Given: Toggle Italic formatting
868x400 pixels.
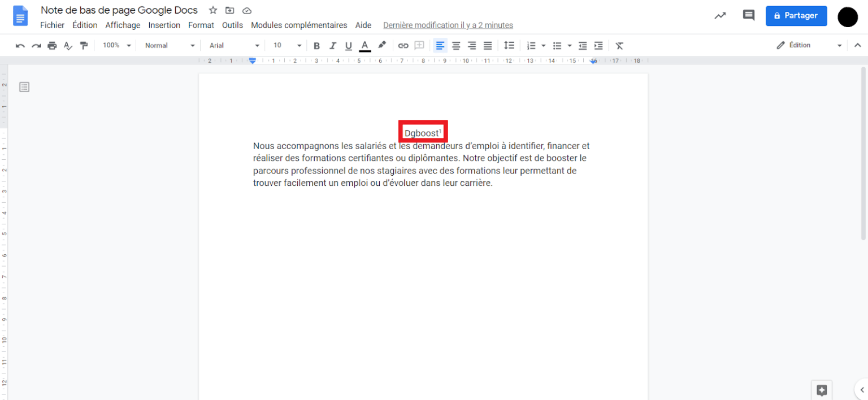Looking at the screenshot, I should 333,46.
